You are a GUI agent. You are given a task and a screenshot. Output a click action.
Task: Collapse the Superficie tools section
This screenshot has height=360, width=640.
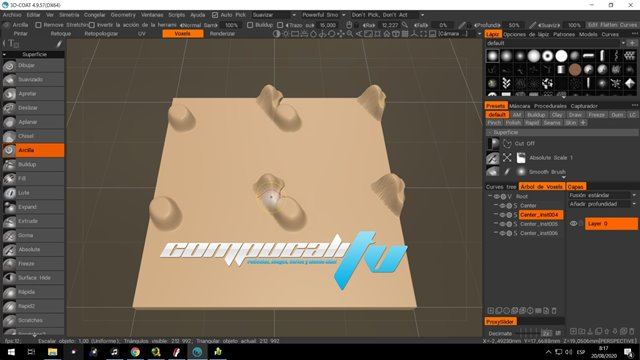pyautogui.click(x=4, y=54)
